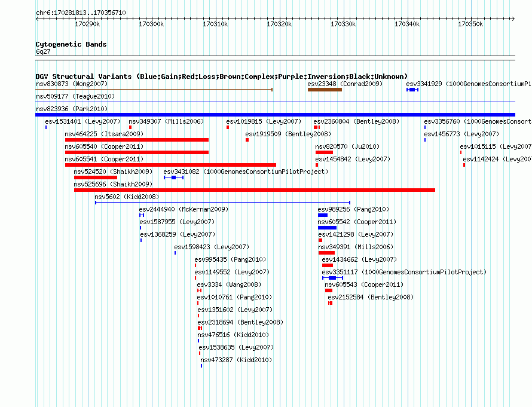The width and height of the screenshot is (532, 407).
Task: Open nsv473287 (Kidd2010) label
Action: [236, 360]
